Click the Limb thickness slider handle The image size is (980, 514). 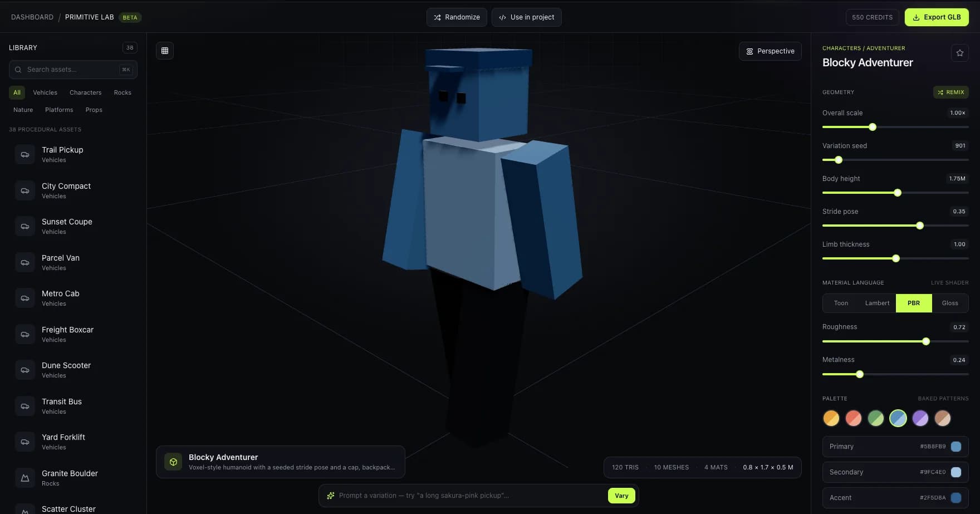896,258
